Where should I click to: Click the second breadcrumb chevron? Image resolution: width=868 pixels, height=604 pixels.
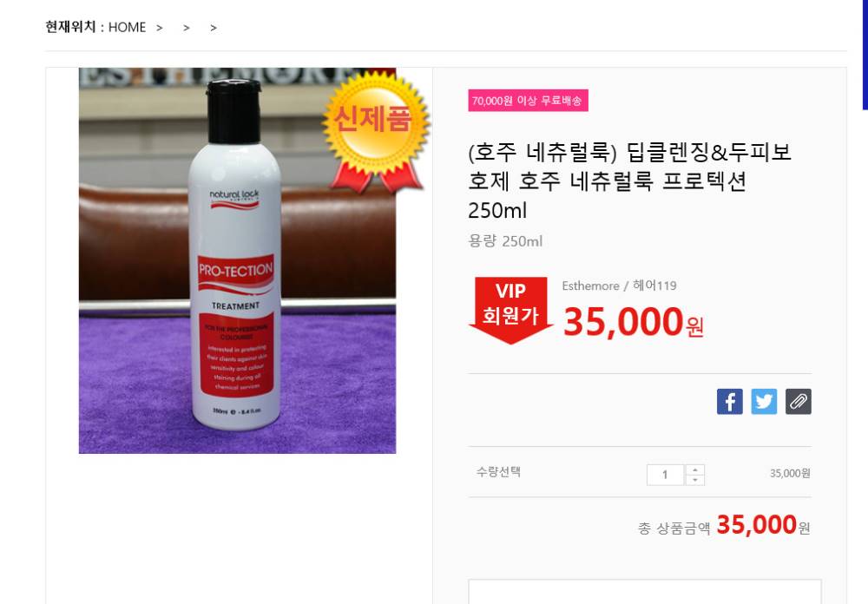(187, 28)
